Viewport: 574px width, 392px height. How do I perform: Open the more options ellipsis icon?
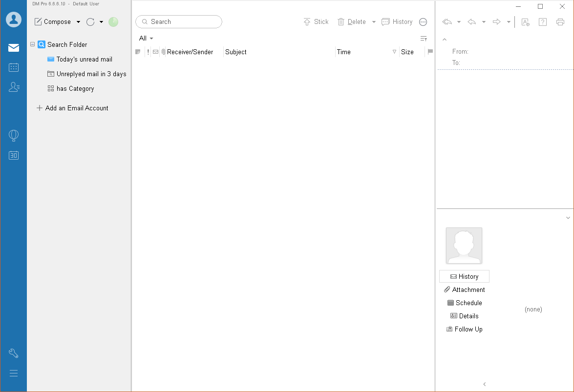[423, 22]
